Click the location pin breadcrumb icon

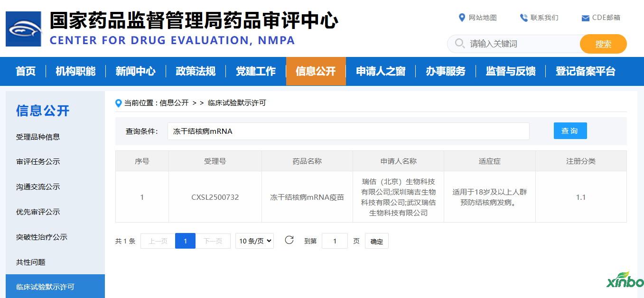119,103
